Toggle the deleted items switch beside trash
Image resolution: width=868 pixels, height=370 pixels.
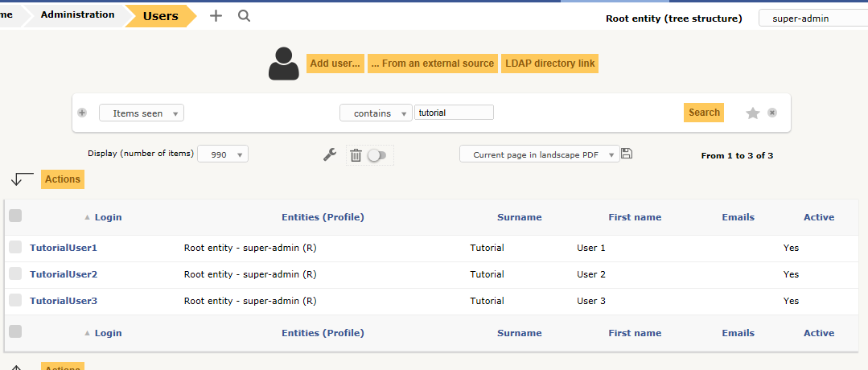coord(376,155)
